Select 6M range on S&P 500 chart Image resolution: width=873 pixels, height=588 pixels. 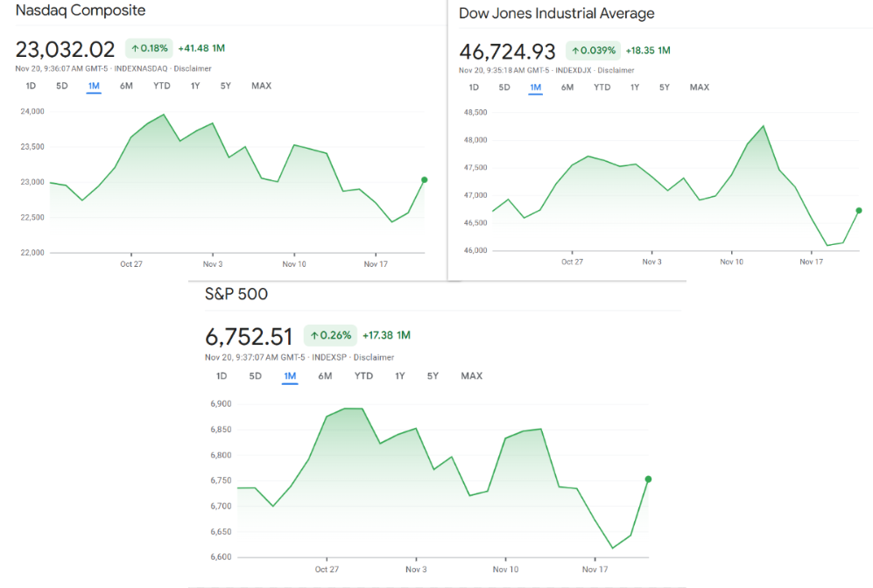point(325,376)
